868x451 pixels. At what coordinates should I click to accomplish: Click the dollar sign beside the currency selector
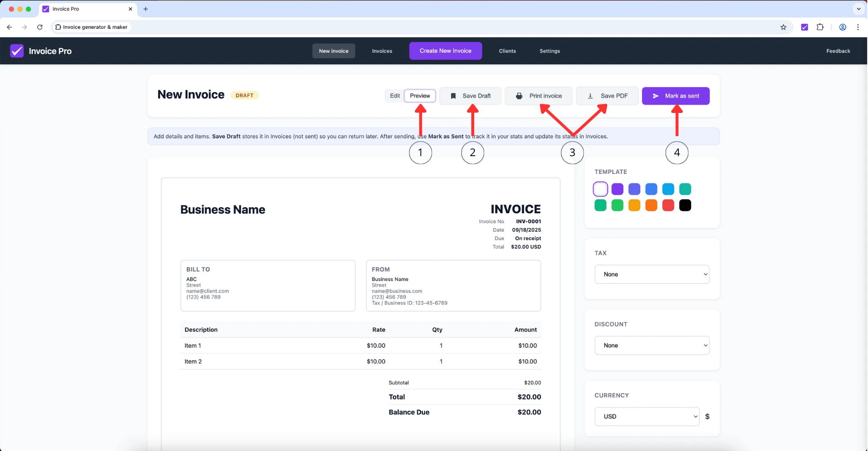(707, 416)
